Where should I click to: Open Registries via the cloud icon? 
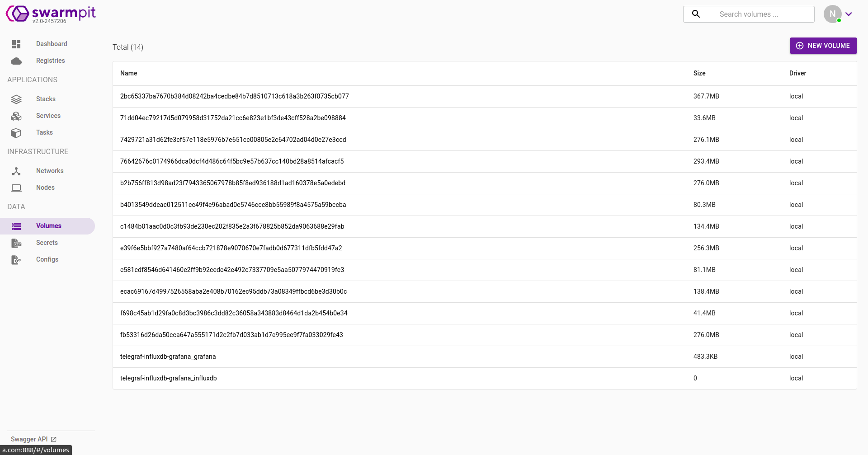pos(16,61)
